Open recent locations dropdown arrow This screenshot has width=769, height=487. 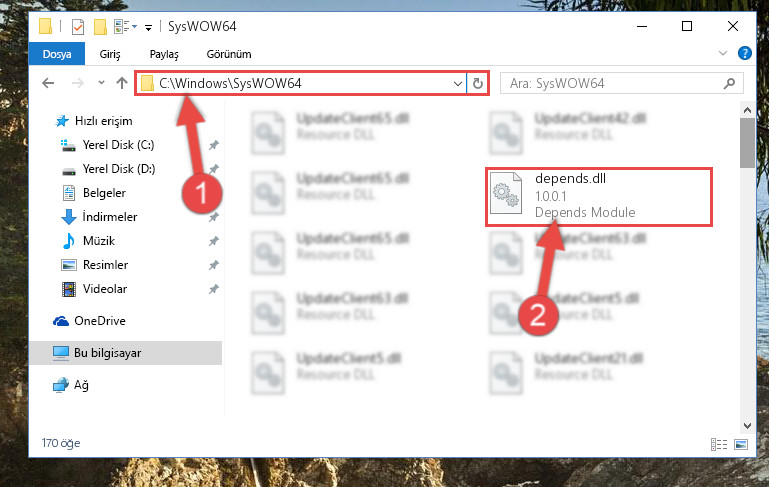pyautogui.click(x=101, y=83)
